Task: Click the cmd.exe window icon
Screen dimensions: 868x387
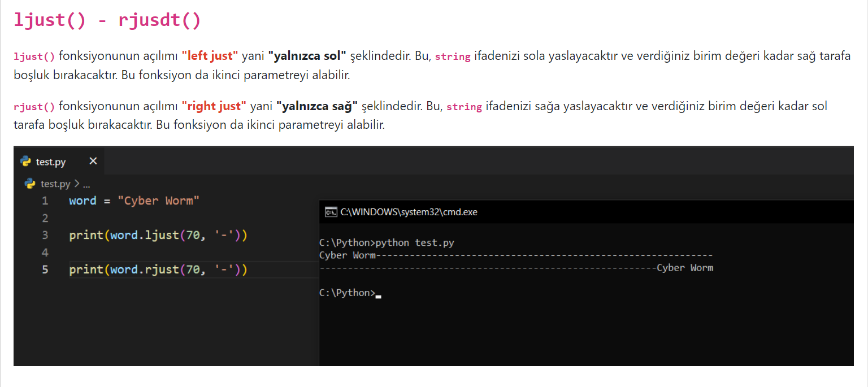Action: pyautogui.click(x=331, y=212)
